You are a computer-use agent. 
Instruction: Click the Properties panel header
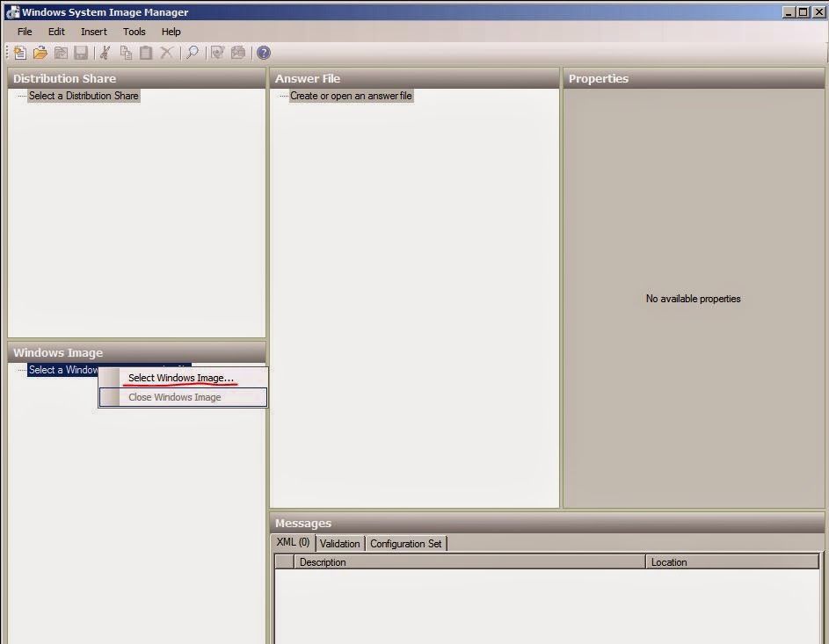[x=694, y=78]
